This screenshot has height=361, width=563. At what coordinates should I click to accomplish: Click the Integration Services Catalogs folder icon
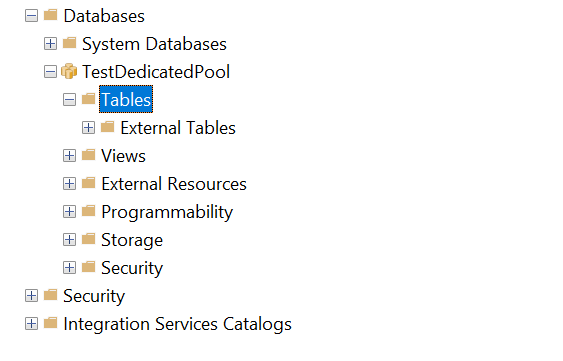coord(50,323)
